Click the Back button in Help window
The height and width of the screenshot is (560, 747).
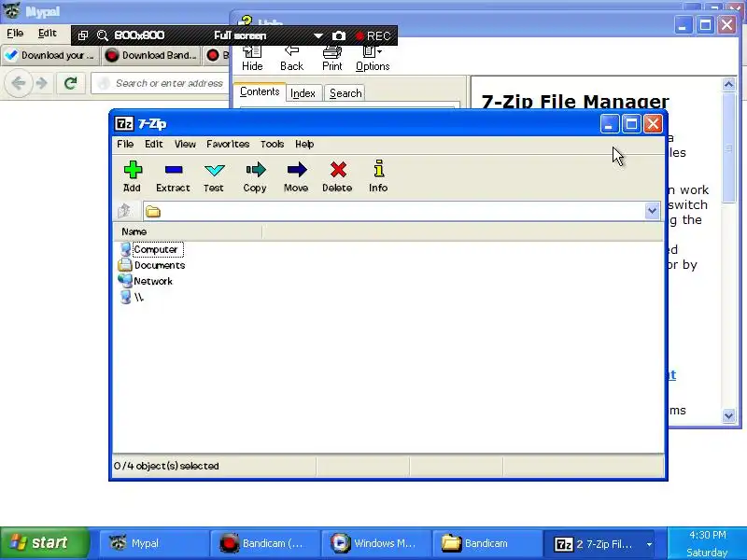(291, 59)
